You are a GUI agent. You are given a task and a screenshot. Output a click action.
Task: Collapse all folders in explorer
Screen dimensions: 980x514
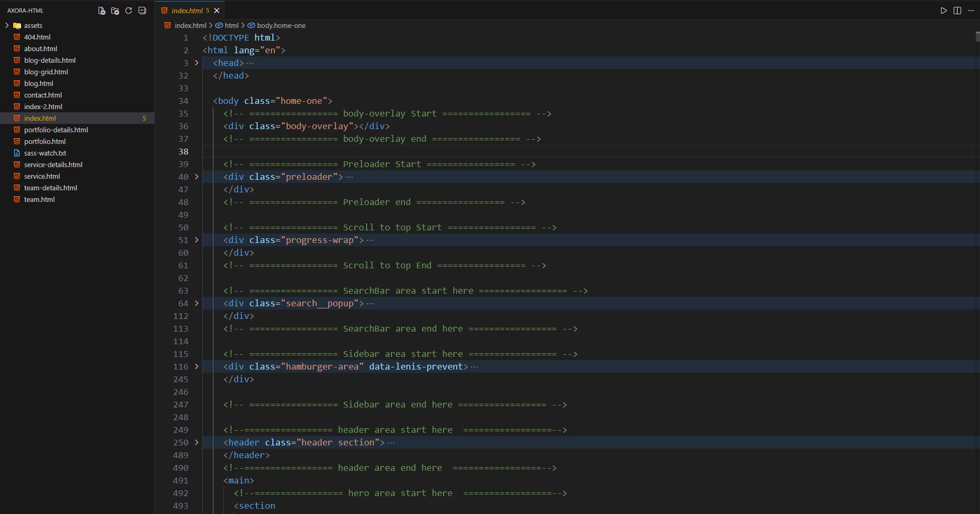(142, 11)
